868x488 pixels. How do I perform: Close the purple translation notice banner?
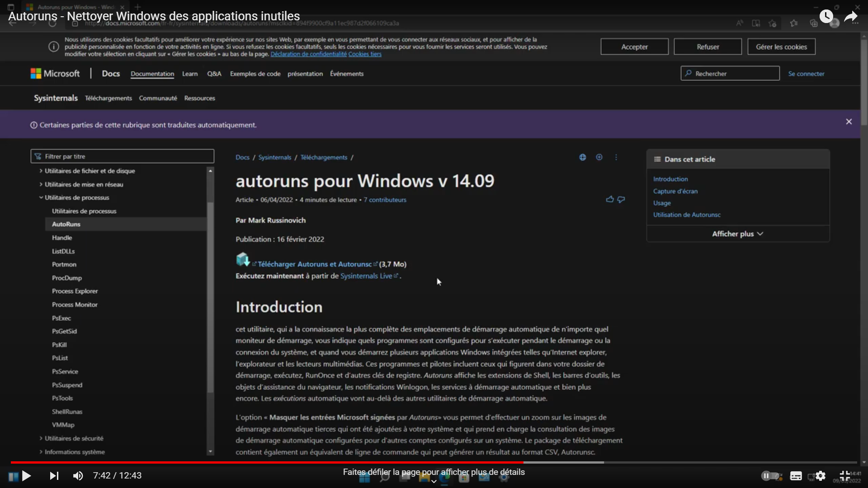point(849,122)
